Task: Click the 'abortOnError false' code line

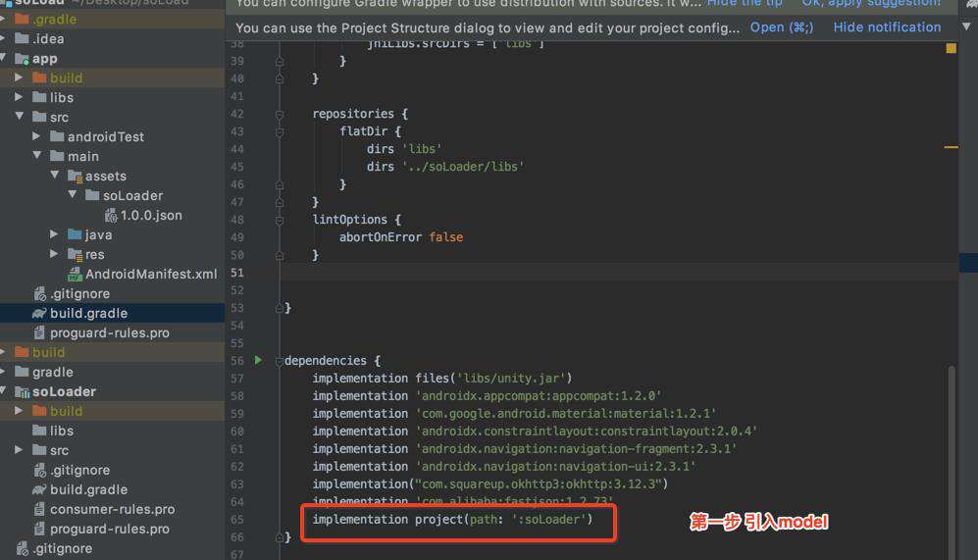Action: (401, 237)
